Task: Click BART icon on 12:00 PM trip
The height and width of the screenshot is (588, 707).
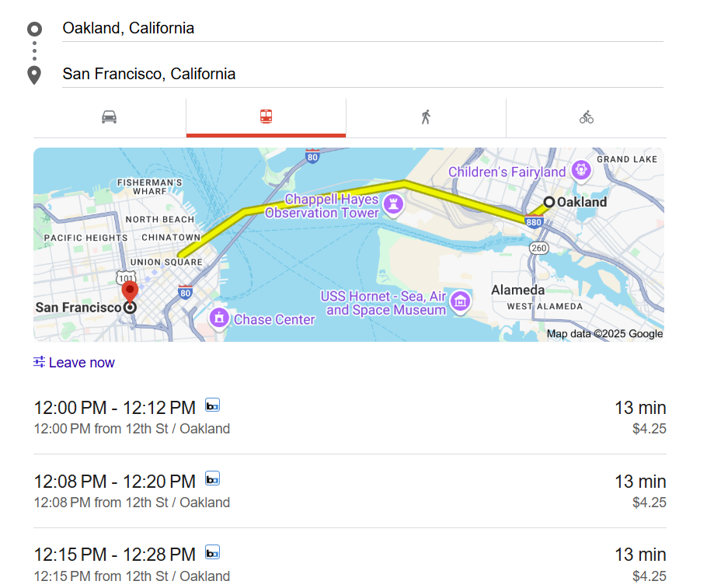Action: pos(212,405)
